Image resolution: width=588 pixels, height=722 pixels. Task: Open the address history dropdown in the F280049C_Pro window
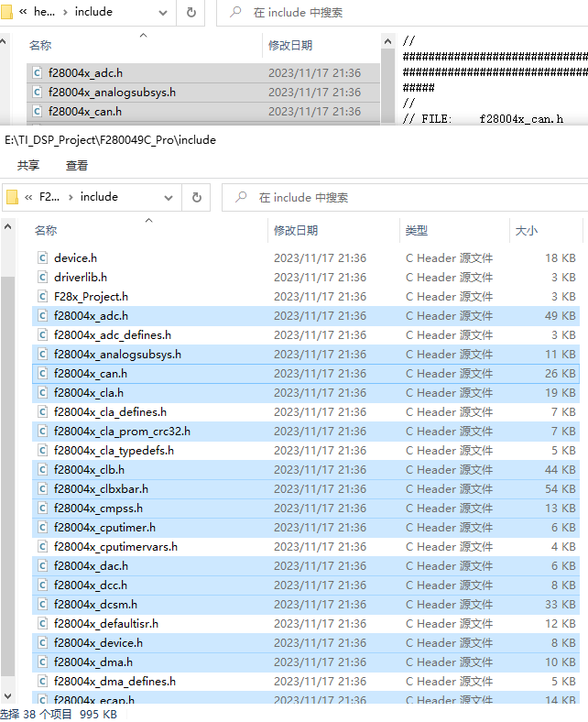169,198
